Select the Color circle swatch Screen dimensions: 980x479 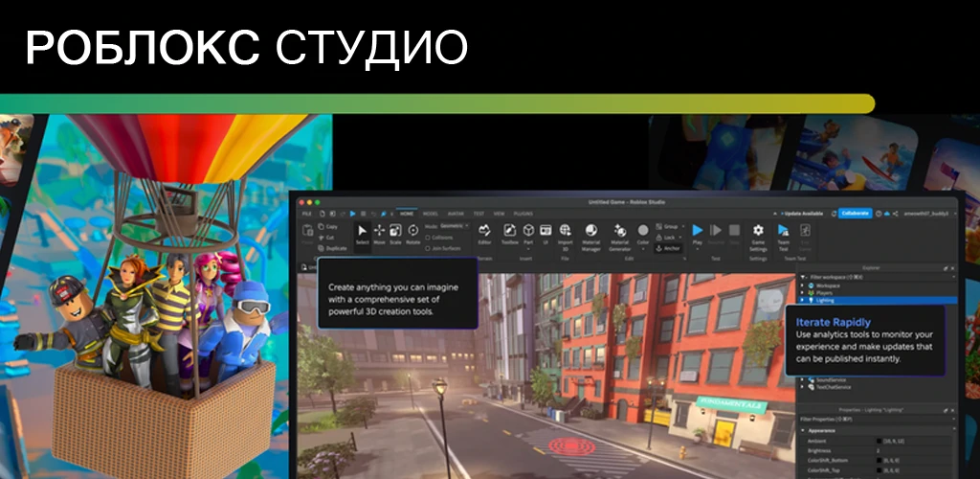[x=643, y=230]
